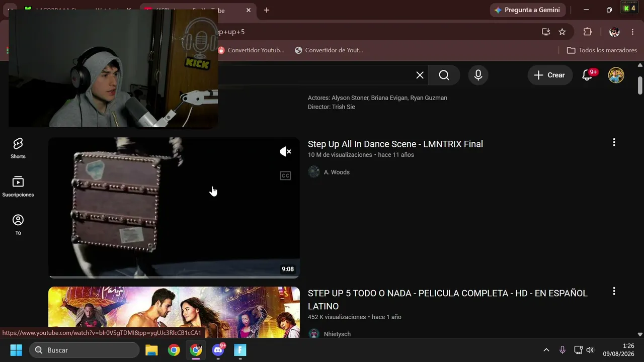The height and width of the screenshot is (362, 644).
Task: Open the Tú section in the sidebar
Action: click(x=18, y=225)
